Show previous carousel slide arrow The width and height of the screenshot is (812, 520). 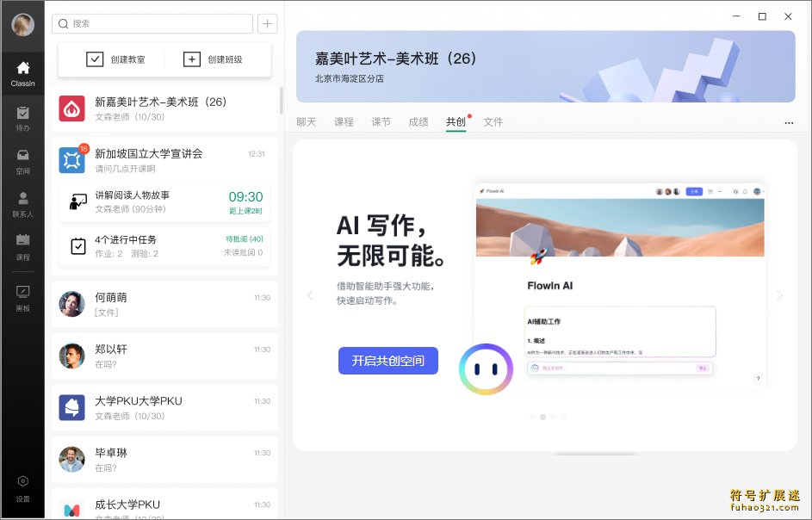click(310, 295)
